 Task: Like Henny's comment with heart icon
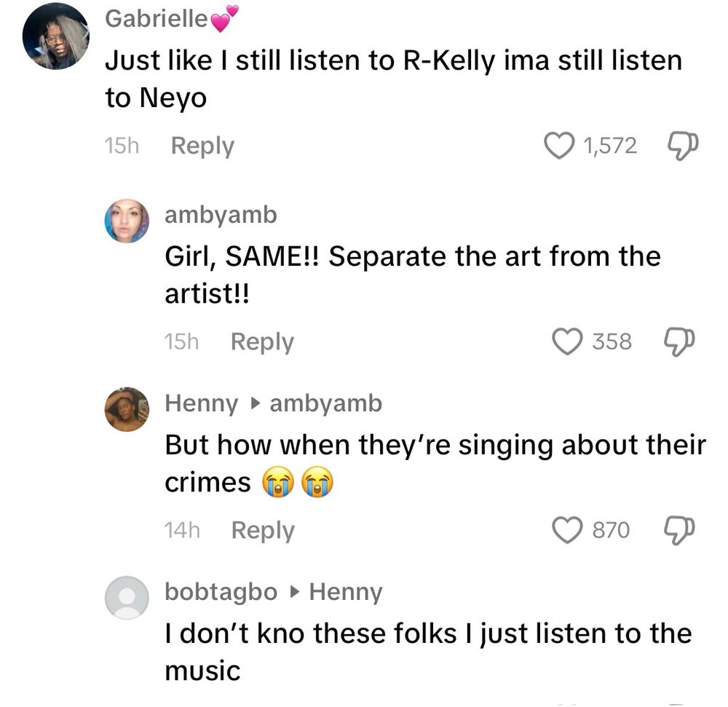coord(569,529)
